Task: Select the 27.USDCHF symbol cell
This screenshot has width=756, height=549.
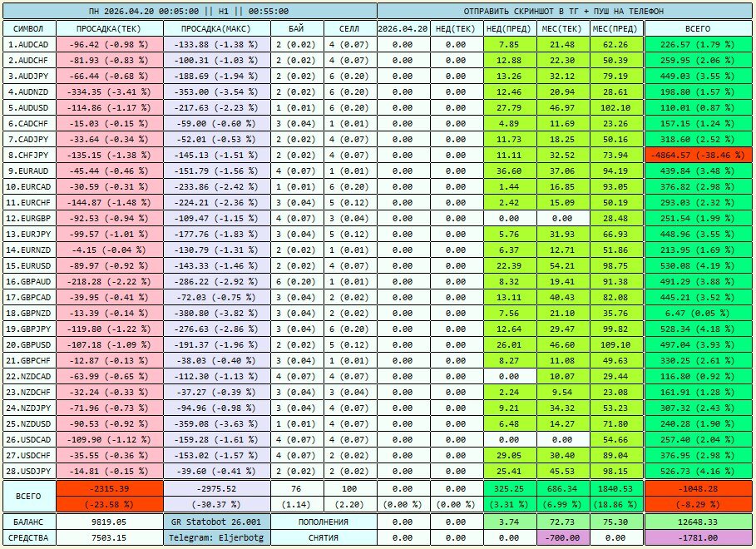Action: tap(28, 455)
